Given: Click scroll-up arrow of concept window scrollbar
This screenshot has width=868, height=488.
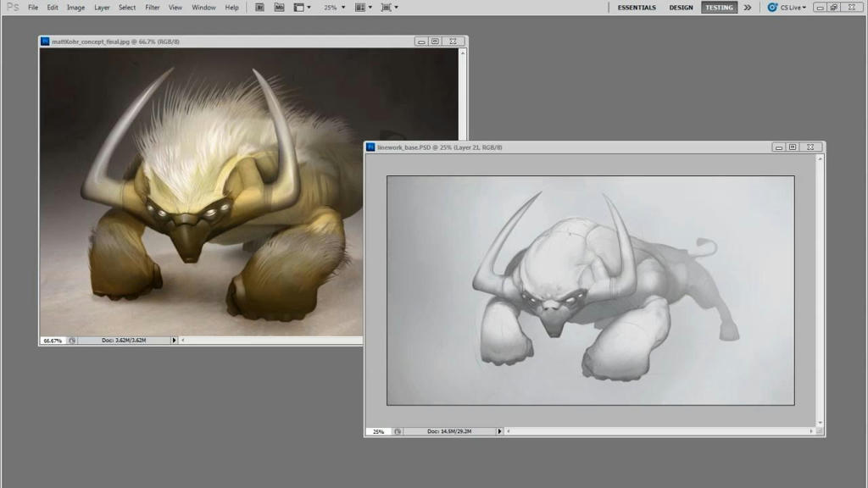Looking at the screenshot, I should (463, 53).
